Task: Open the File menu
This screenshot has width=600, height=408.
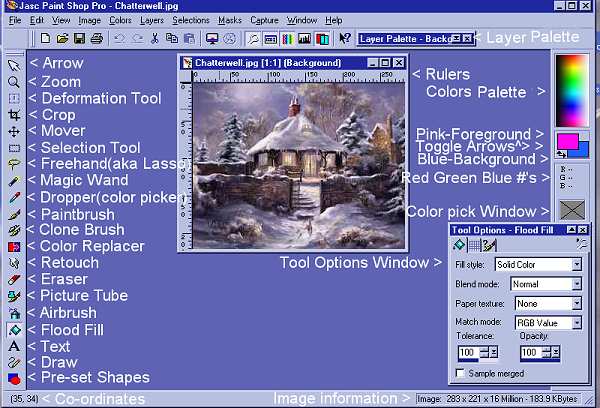Action: tap(15, 20)
